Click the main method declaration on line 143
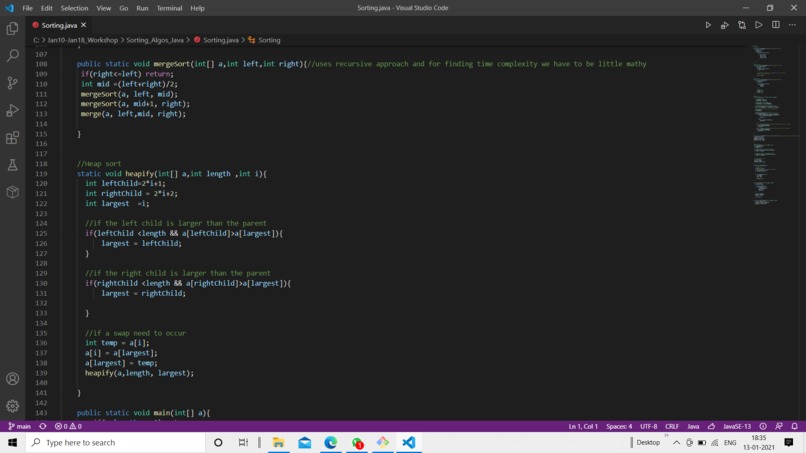 pos(143,413)
